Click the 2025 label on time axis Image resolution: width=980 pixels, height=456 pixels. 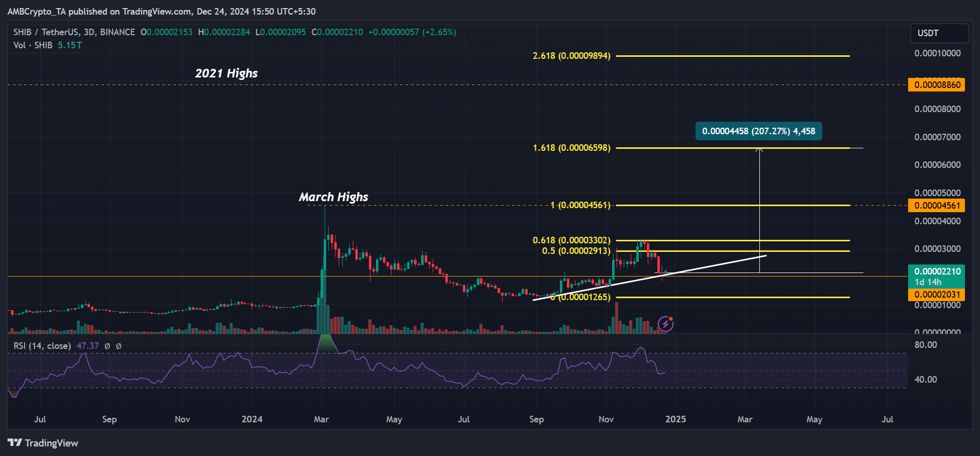pos(675,419)
